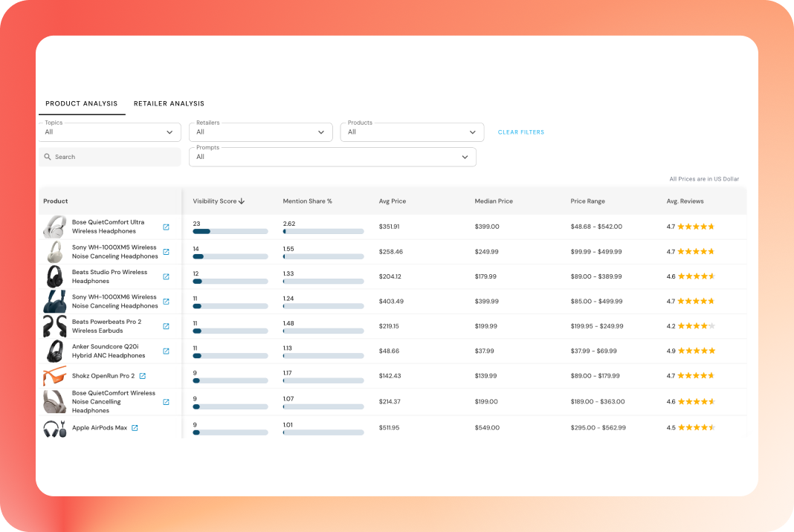Viewport: 794px width, 532px height.
Task: Open external link for Bose QuietComfort Ultra
Action: point(166,227)
